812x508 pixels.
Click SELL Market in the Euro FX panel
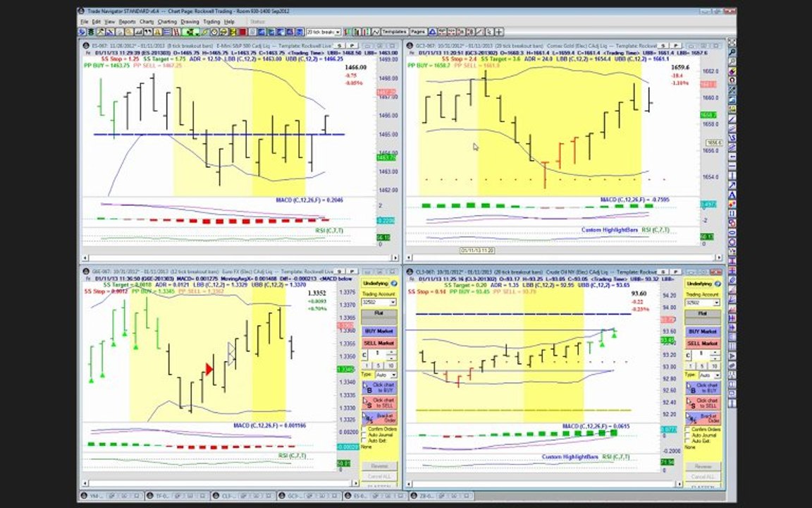pyautogui.click(x=379, y=343)
